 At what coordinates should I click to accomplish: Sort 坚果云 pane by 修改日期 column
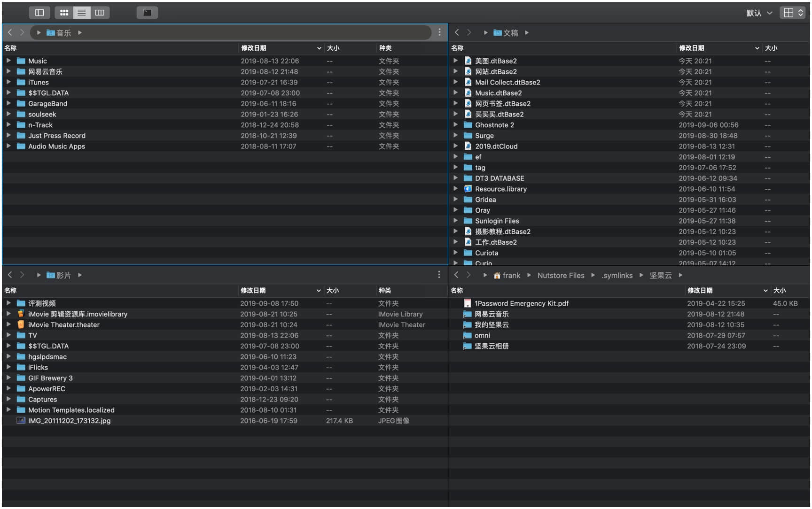point(727,290)
